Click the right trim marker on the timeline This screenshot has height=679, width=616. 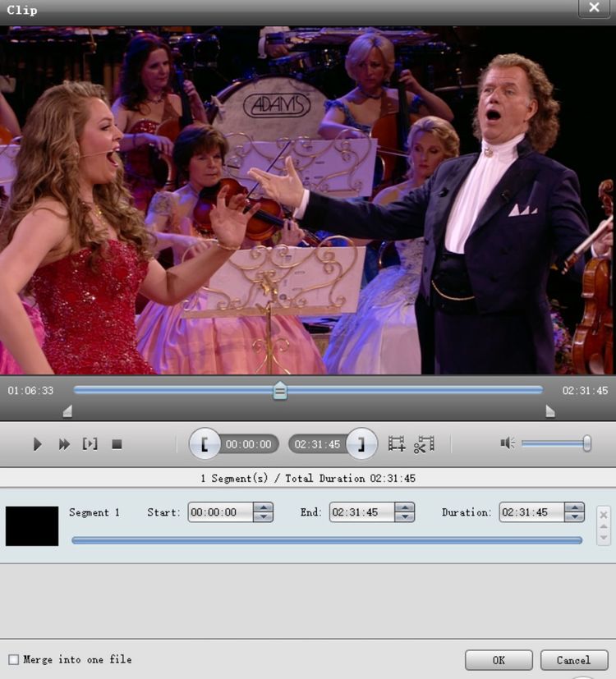coord(550,411)
